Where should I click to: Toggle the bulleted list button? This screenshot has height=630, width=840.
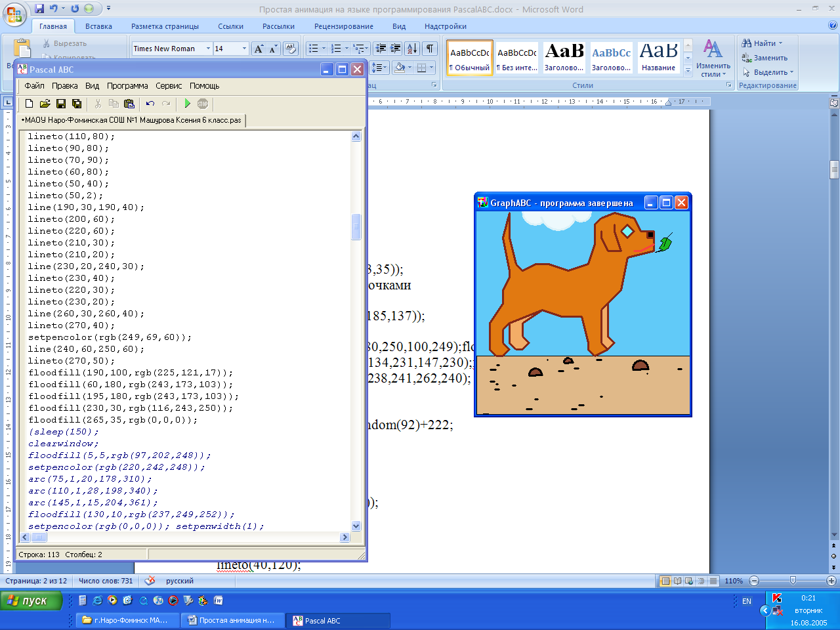pos(314,49)
